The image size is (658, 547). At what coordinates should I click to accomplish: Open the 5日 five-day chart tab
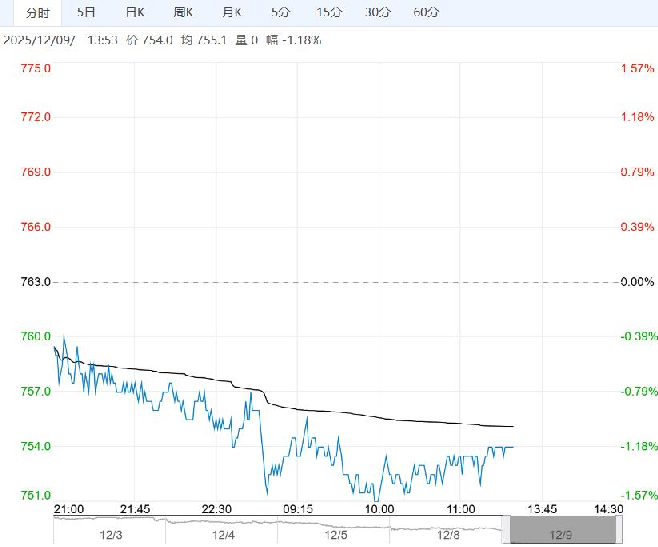coord(87,12)
